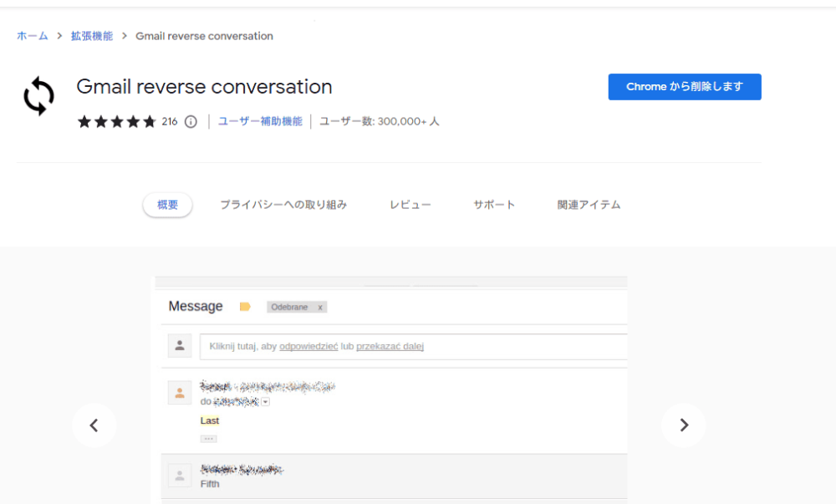Viewport: 836px width, 504px height.
Task: Click the Message subject heading
Action: pyautogui.click(x=196, y=307)
